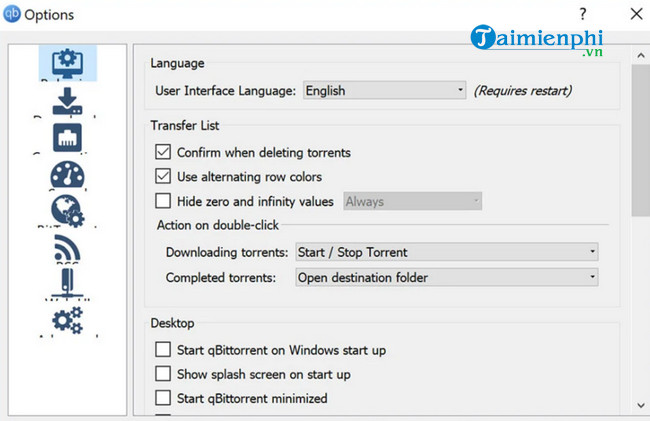Click the disabled Always dropdown
Image resolution: width=650 pixels, height=421 pixels.
pyautogui.click(x=412, y=201)
